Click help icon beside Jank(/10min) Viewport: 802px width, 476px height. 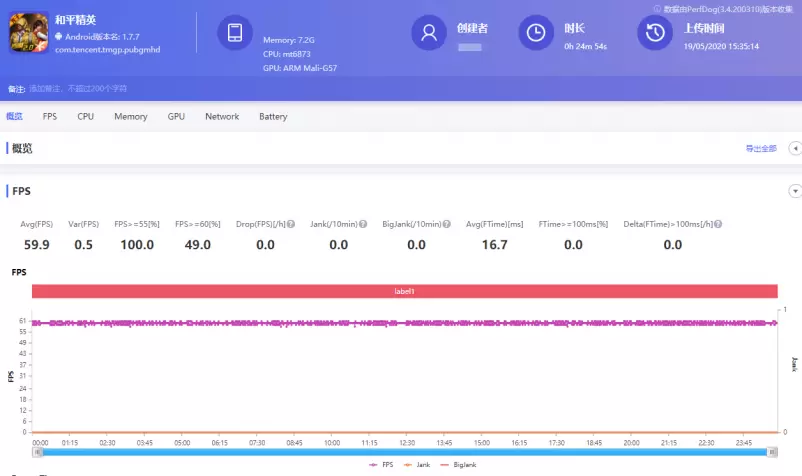[363, 224]
